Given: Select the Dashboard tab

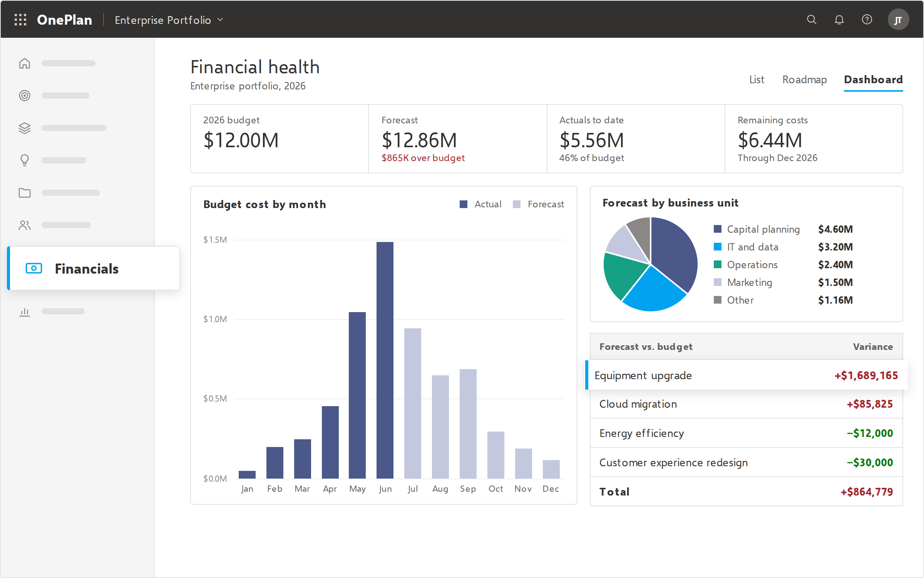Looking at the screenshot, I should click(873, 79).
